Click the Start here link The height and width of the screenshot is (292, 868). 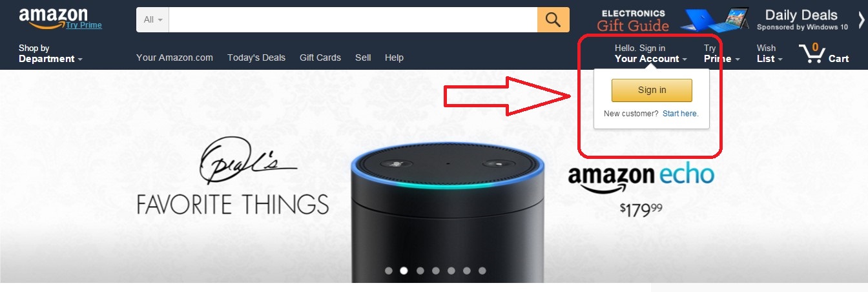point(681,114)
